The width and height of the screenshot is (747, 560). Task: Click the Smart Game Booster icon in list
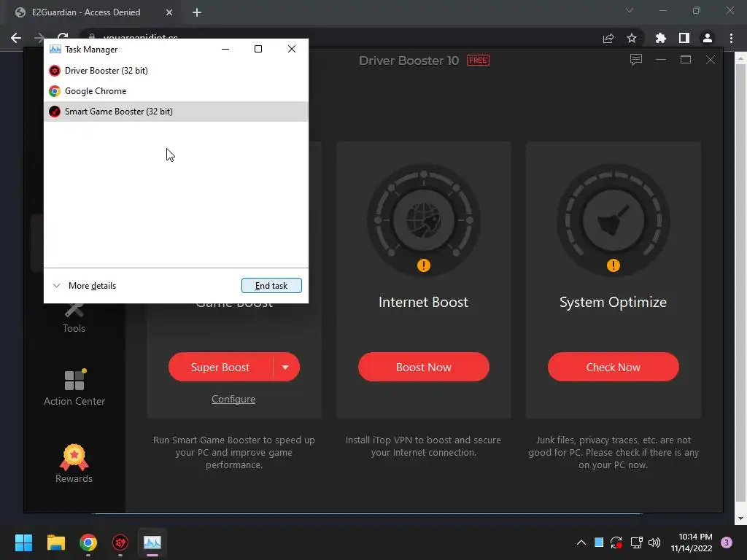tap(55, 112)
